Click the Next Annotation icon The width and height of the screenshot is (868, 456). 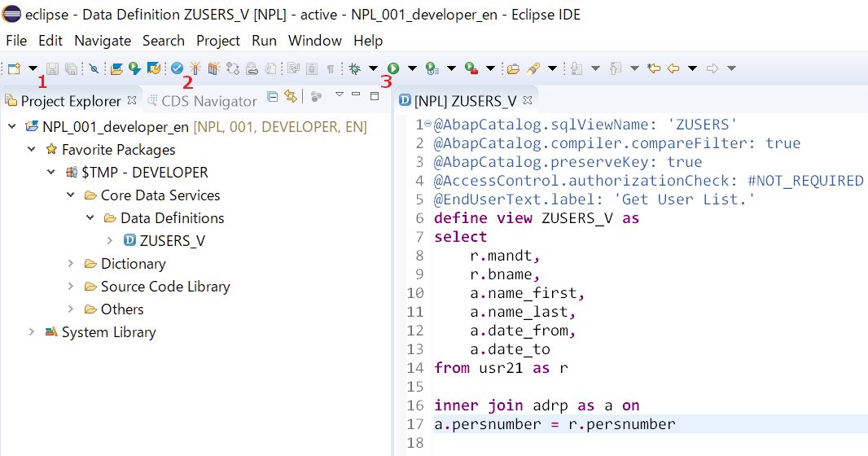tap(576, 68)
